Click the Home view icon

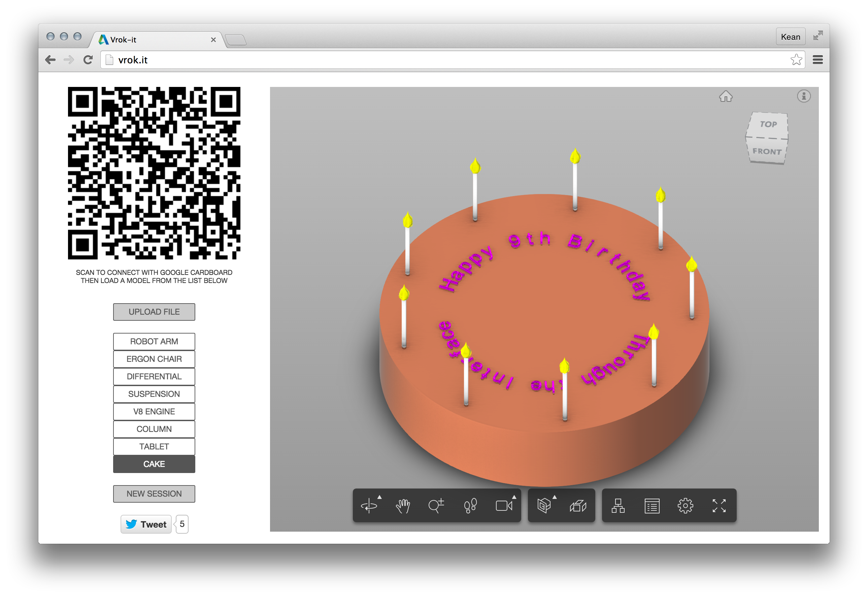[726, 96]
